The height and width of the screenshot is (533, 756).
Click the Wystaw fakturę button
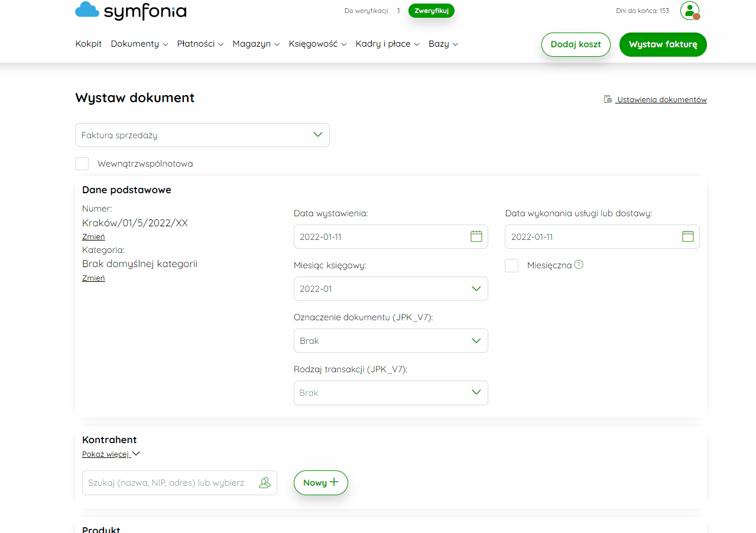tap(663, 44)
